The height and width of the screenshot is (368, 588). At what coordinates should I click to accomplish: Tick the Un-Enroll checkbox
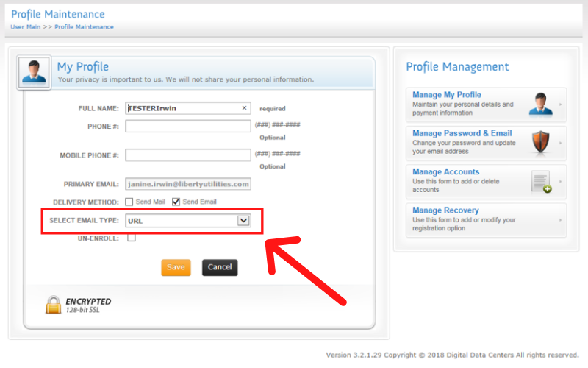pyautogui.click(x=132, y=238)
